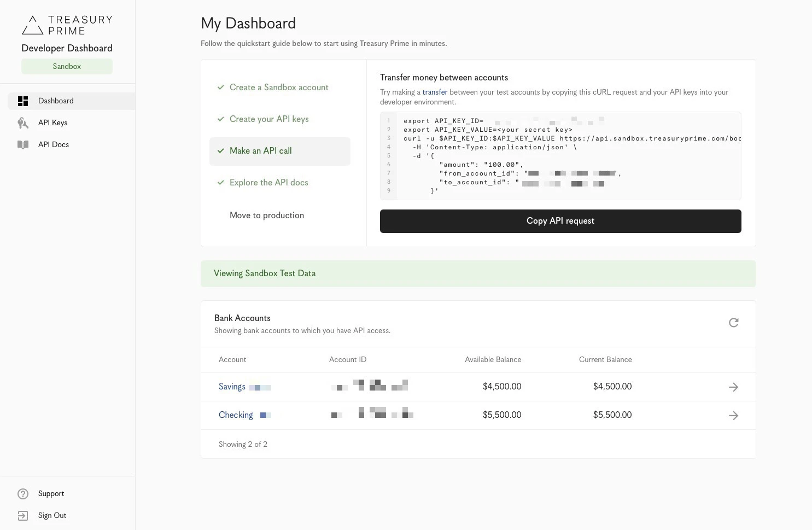This screenshot has height=530, width=812.
Task: Open the transfer documentation link
Action: tap(435, 92)
